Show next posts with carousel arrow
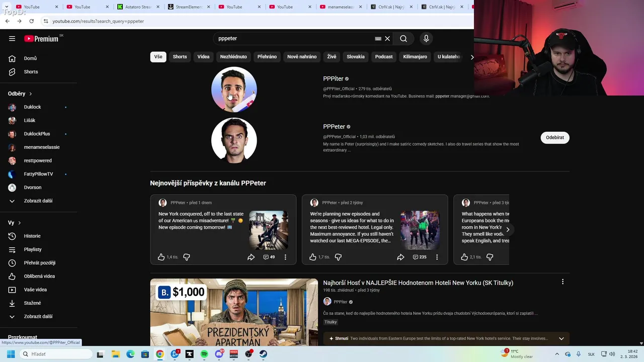 pos(508,230)
